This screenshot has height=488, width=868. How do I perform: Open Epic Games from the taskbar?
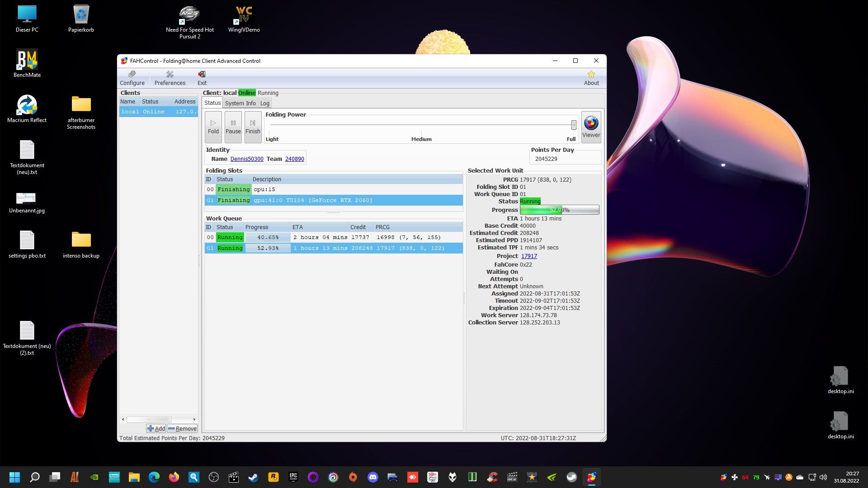tap(293, 477)
